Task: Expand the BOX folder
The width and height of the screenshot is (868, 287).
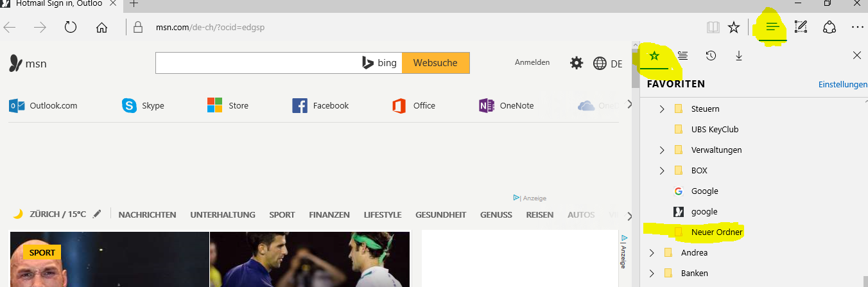Action: [662, 171]
